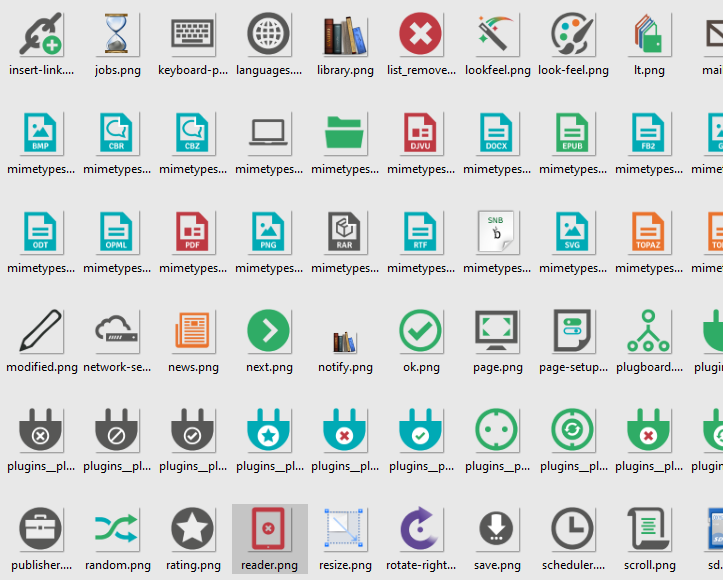The image size is (723, 580).
Task: Select the RAR mimetype icon
Action: (344, 232)
